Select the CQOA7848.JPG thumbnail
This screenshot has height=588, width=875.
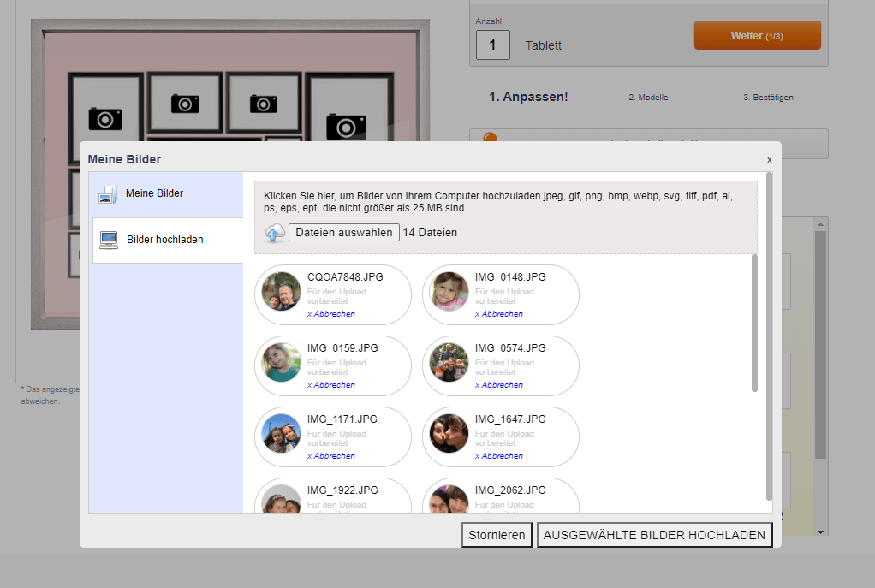[x=282, y=292]
